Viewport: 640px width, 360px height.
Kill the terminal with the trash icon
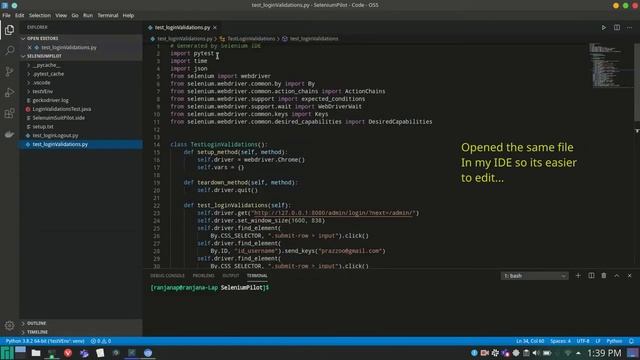604,276
